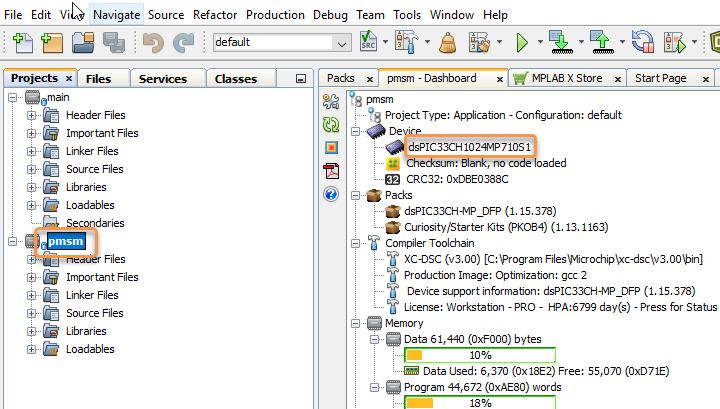This screenshot has height=409, width=720.
Task: Select device dsPIC33CH1024MP710S1 in the dashboard
Action: click(x=469, y=147)
